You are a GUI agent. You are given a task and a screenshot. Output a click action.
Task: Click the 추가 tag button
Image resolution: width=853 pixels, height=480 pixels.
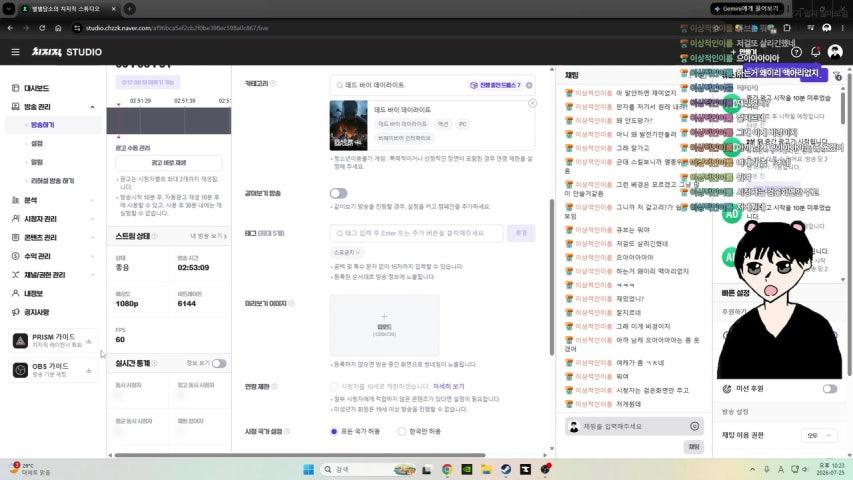(x=521, y=233)
